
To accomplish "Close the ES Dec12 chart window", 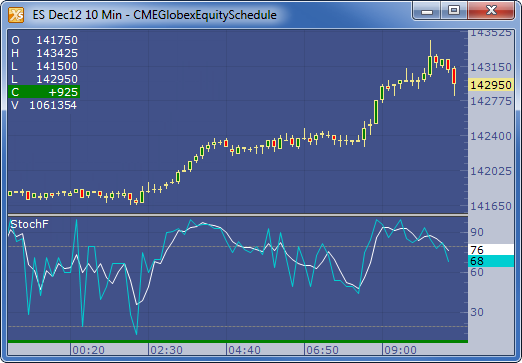I will point(491,11).
